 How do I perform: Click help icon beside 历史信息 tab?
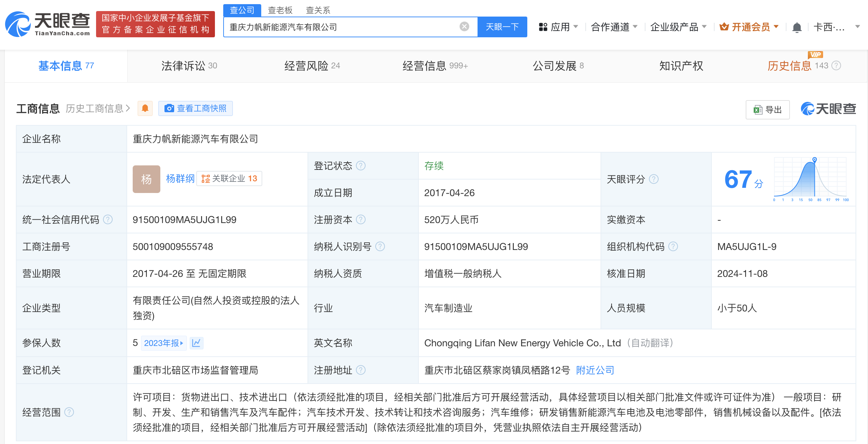(836, 66)
